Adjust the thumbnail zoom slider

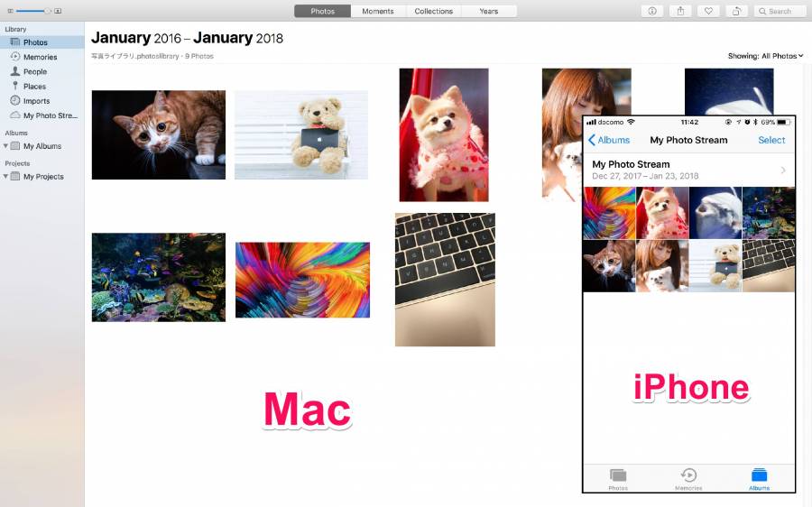coord(33,11)
